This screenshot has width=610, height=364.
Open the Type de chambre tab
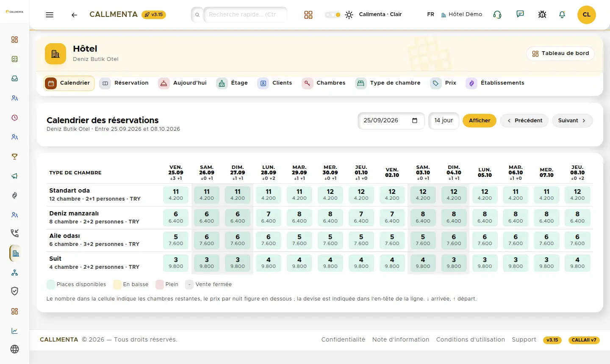coord(388,83)
